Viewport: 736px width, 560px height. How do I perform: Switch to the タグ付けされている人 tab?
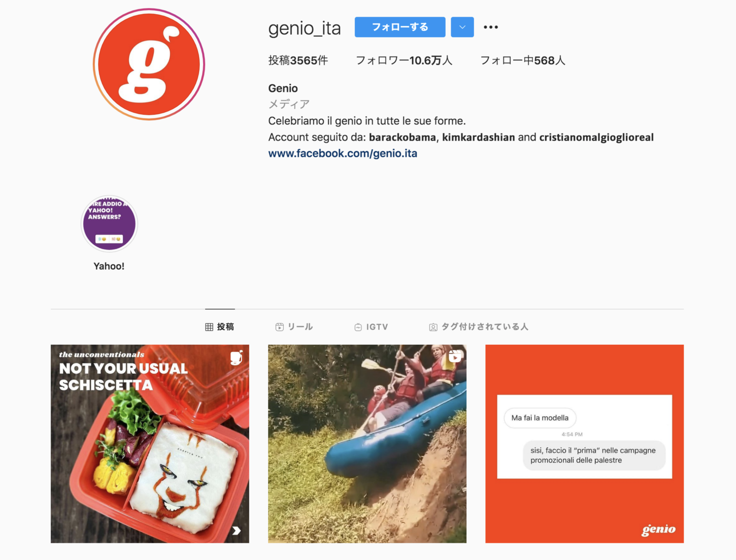tap(479, 327)
